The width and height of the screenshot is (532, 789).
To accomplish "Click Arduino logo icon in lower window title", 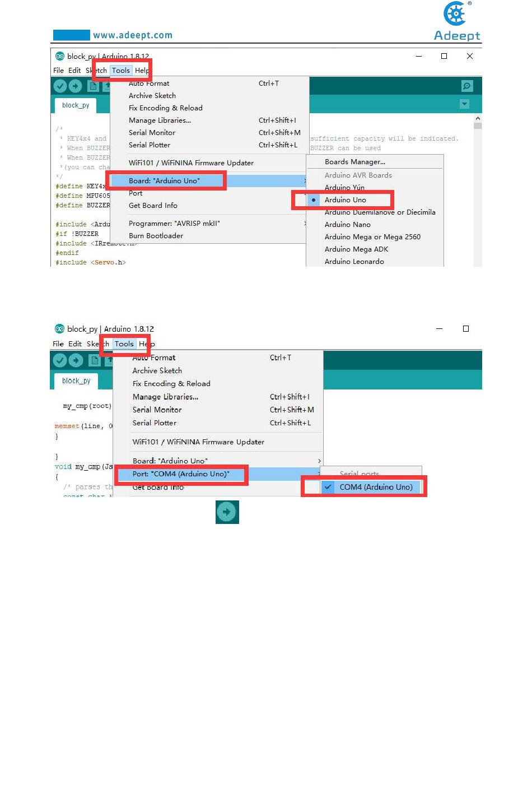I will (x=59, y=328).
